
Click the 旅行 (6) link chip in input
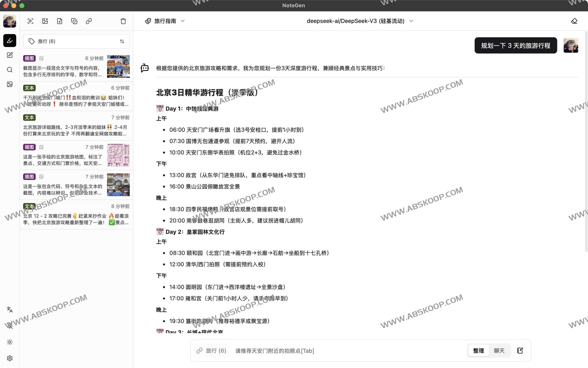coord(212,351)
